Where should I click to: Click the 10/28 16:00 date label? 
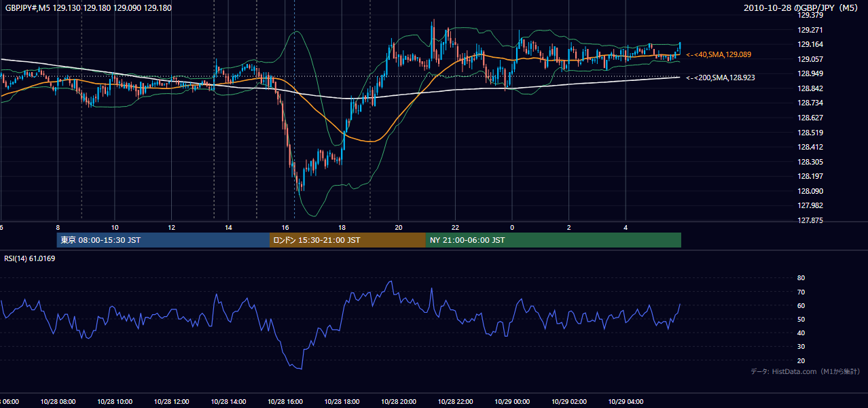[285, 401]
